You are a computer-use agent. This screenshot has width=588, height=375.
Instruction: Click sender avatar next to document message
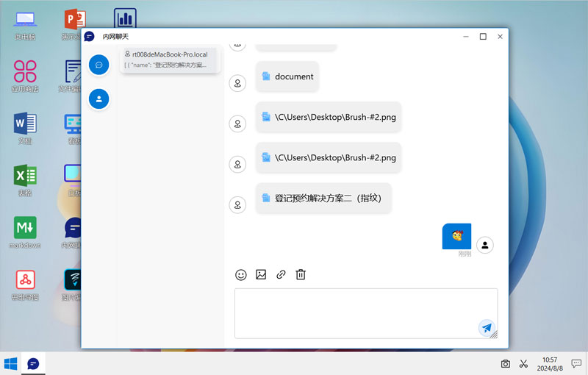237,83
